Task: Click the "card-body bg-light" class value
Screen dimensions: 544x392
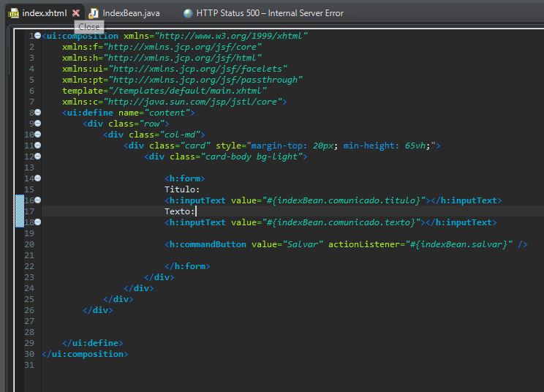Action: [x=252, y=157]
